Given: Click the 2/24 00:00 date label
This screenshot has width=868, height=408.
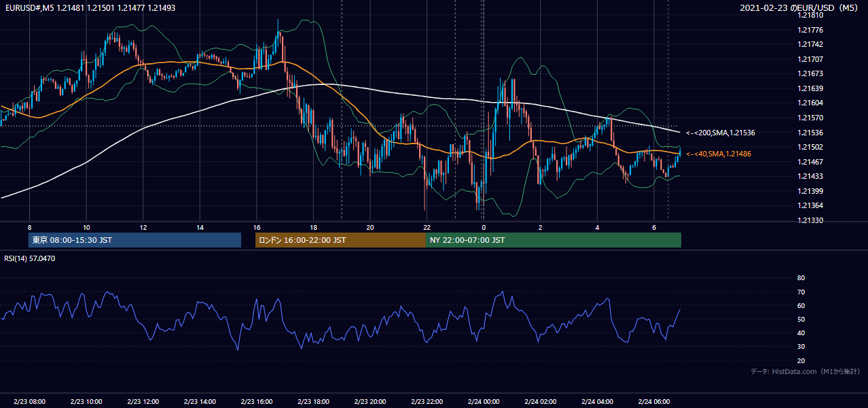Looking at the screenshot, I should [483, 402].
